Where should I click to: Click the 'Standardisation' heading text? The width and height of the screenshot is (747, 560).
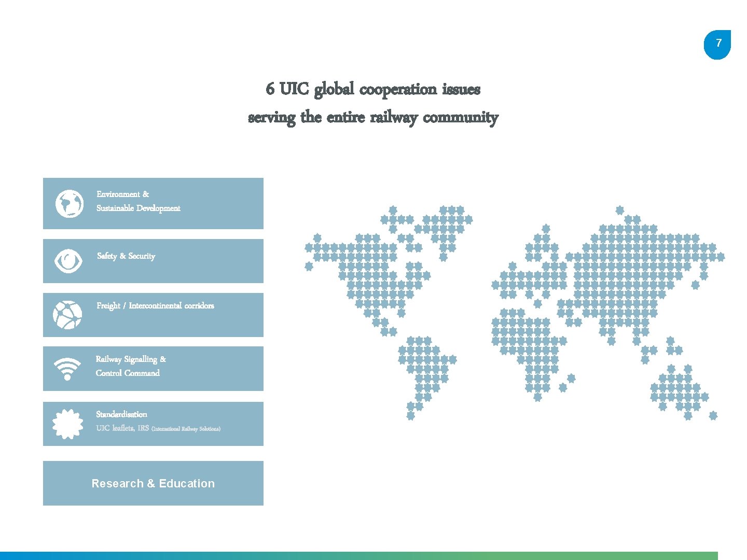121,414
